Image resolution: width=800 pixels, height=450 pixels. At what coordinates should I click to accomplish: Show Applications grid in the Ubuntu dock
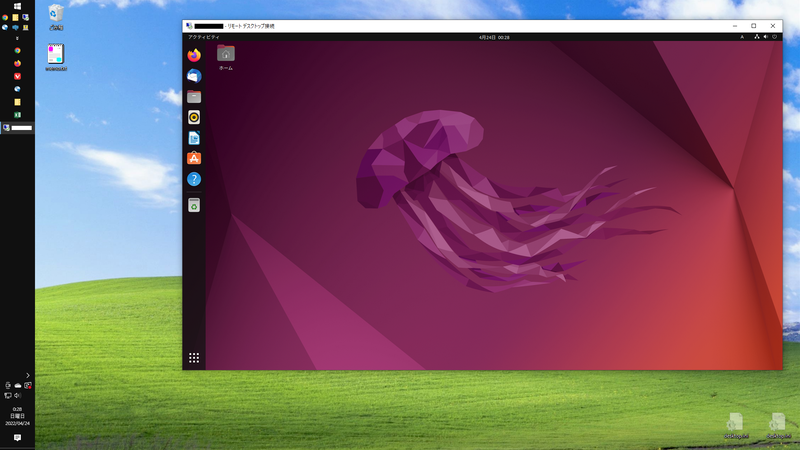click(x=194, y=358)
